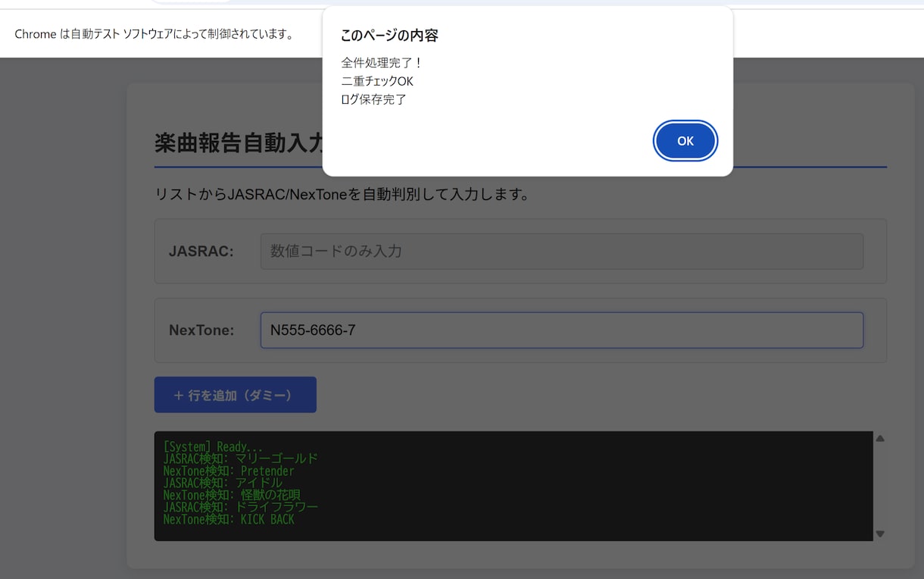
Task: Confirm the alert by clicking OK
Action: tap(685, 141)
